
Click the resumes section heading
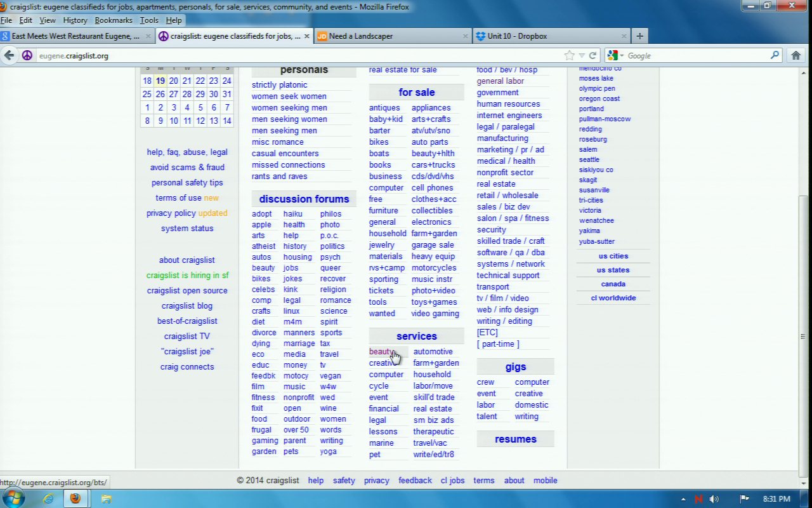point(515,439)
